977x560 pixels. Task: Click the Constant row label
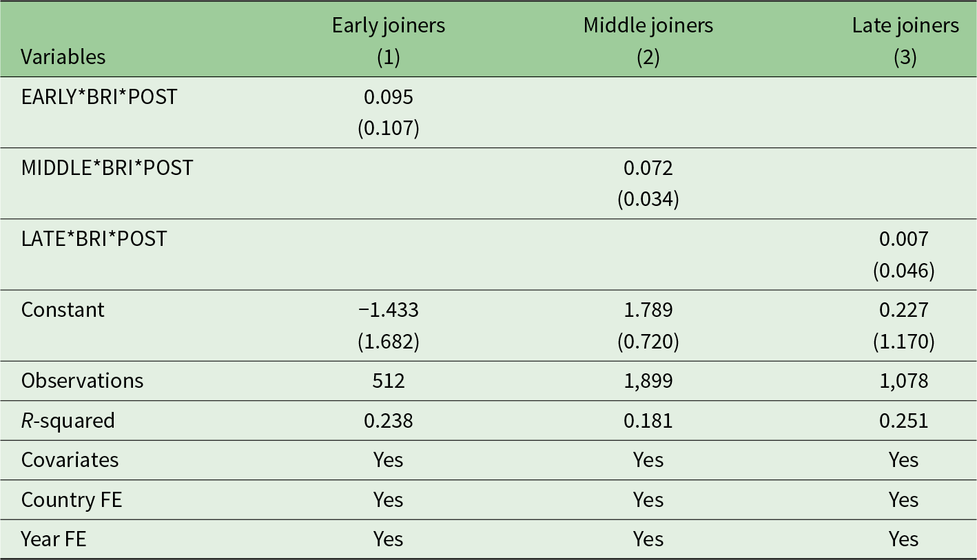point(63,310)
